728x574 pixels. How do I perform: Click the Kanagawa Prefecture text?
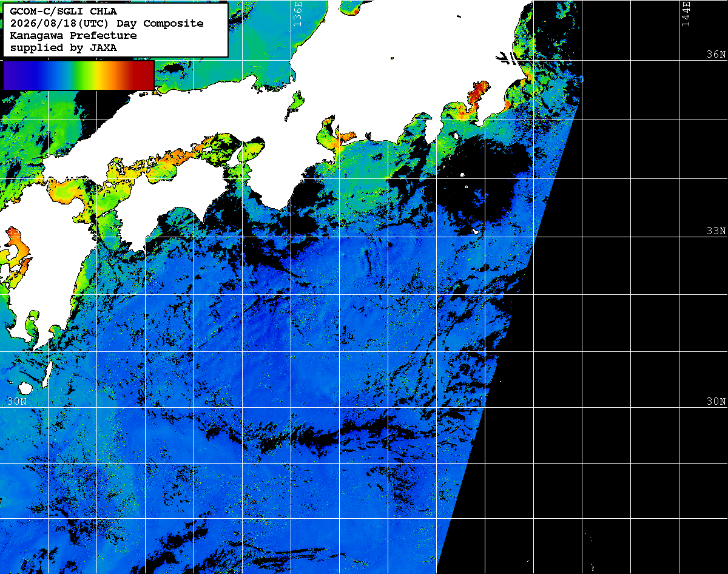click(73, 35)
